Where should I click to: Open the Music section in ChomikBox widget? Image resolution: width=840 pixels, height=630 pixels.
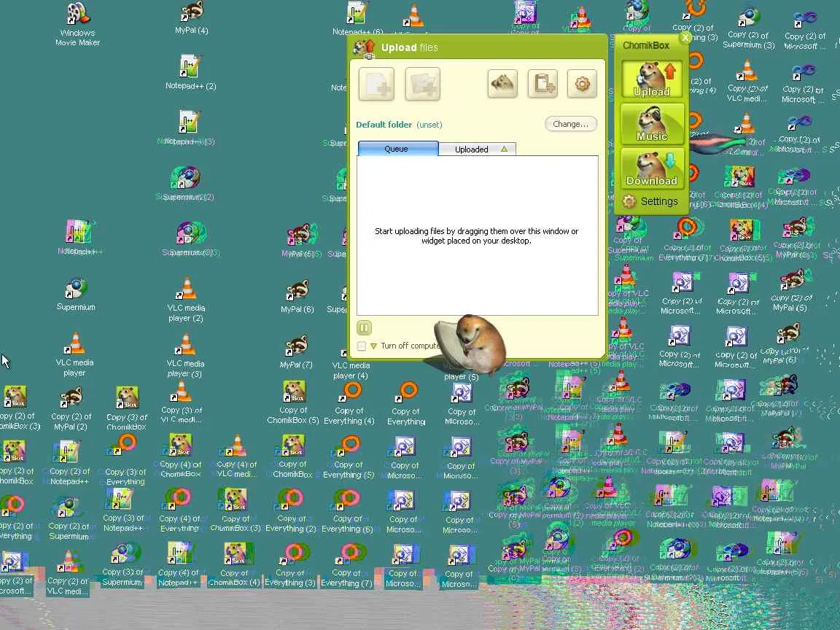pos(652,124)
